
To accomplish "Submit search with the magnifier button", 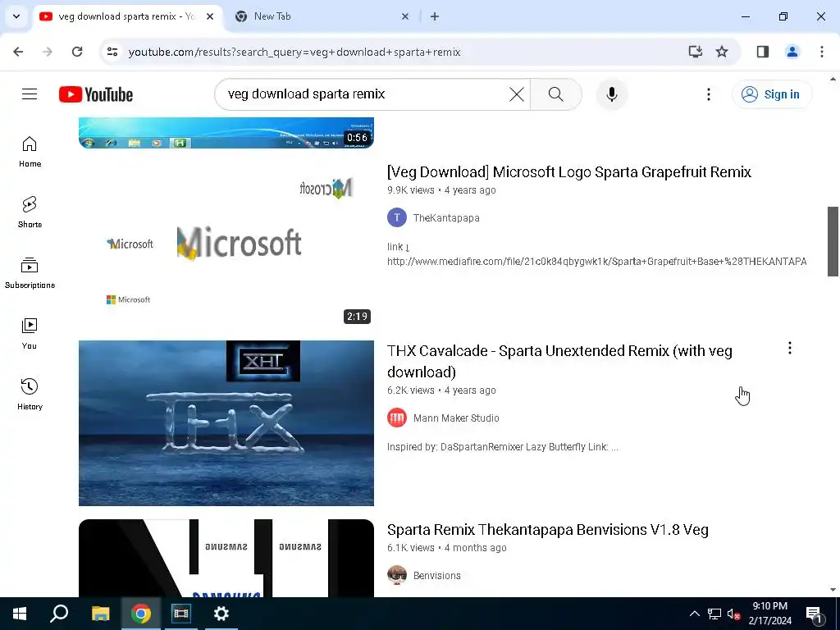I will [556, 94].
